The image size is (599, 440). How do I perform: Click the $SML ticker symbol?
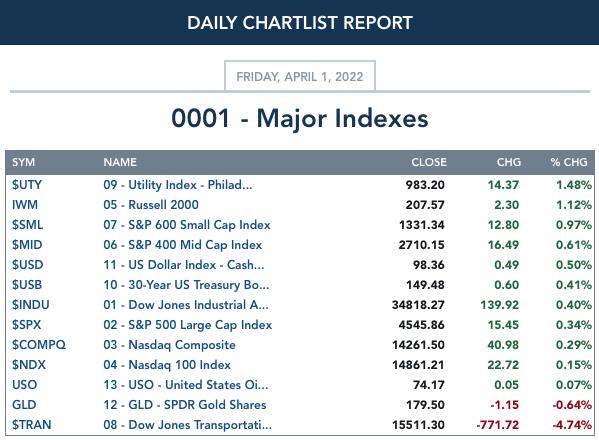point(28,225)
